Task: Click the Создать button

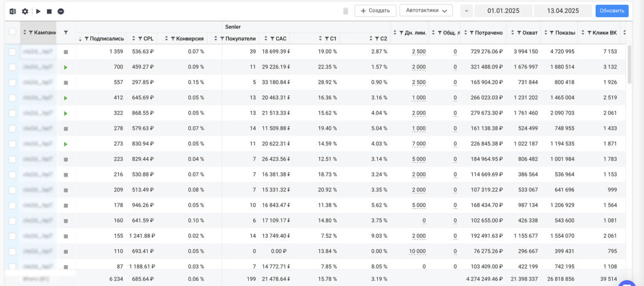Action: [376, 10]
